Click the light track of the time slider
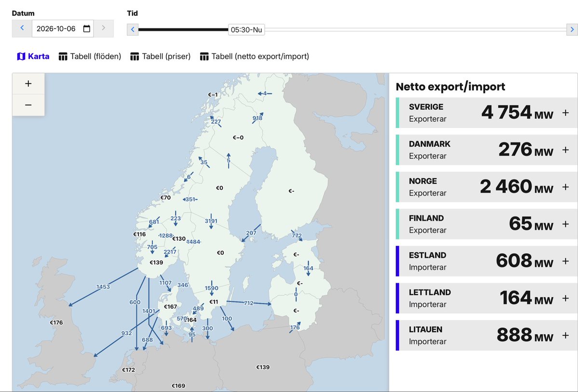The width and height of the screenshot is (578, 392). (416, 30)
